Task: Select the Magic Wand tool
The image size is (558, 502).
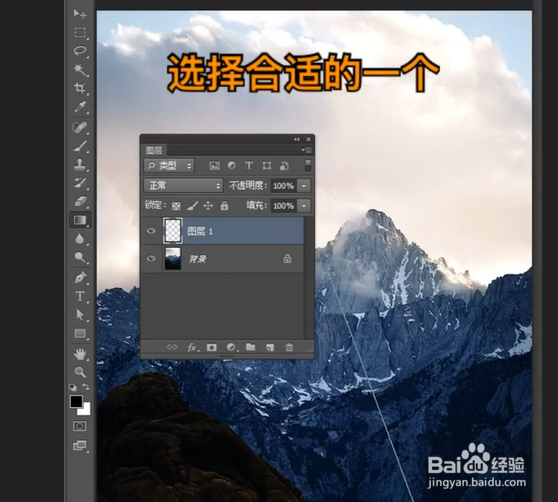Action: coord(80,70)
